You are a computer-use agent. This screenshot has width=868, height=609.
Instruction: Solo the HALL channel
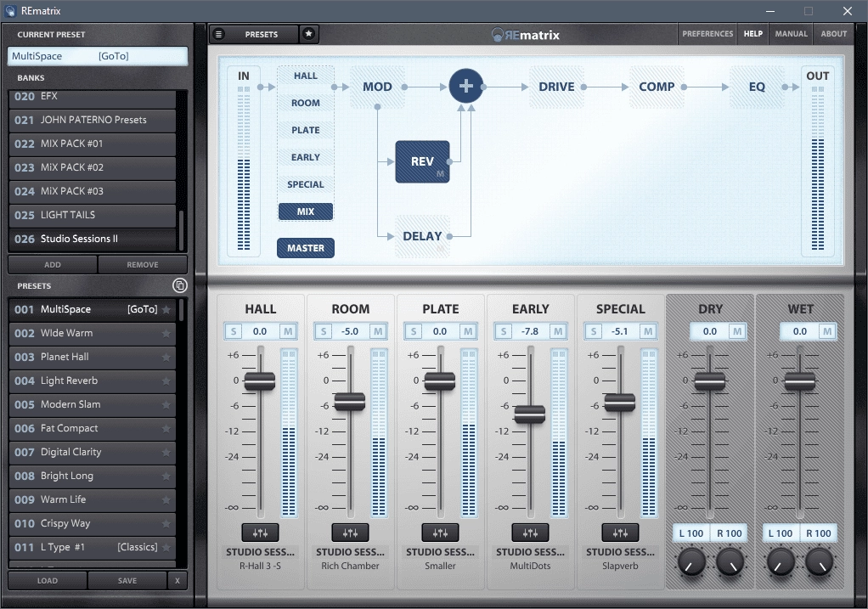point(234,331)
